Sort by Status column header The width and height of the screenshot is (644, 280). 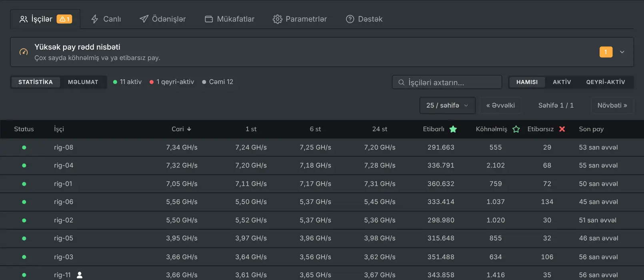[24, 129]
